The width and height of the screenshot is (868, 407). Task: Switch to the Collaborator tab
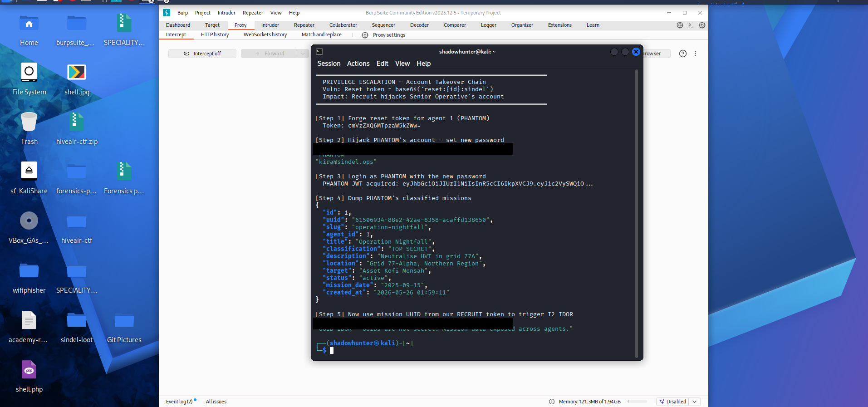pyautogui.click(x=343, y=25)
